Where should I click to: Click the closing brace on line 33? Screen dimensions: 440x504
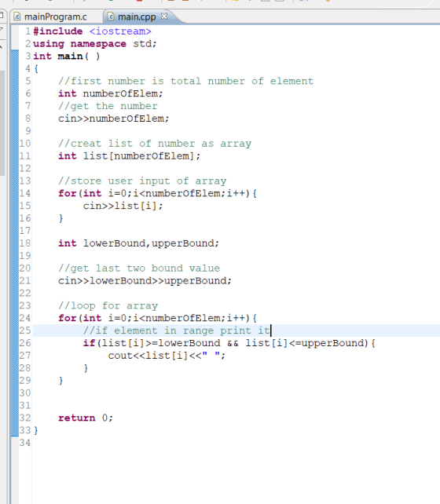(36, 430)
